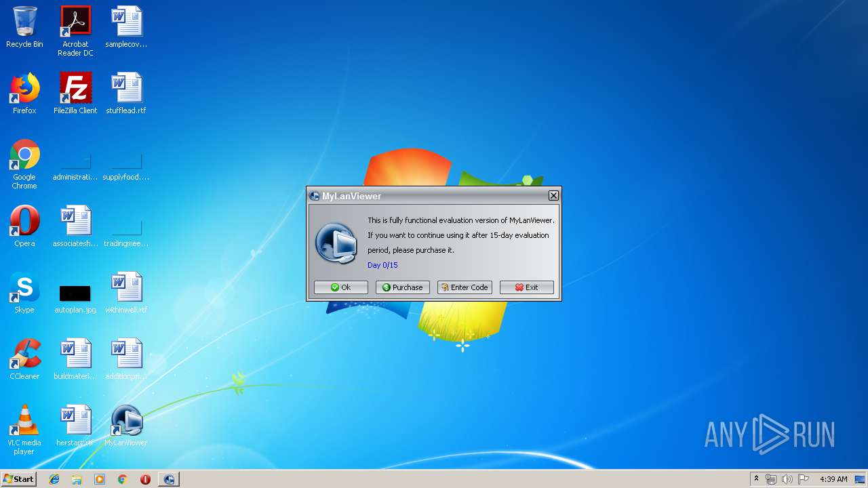Image resolution: width=868 pixels, height=488 pixels.
Task: Click the 4:39 AM taskbar clock
Action: pos(833,479)
